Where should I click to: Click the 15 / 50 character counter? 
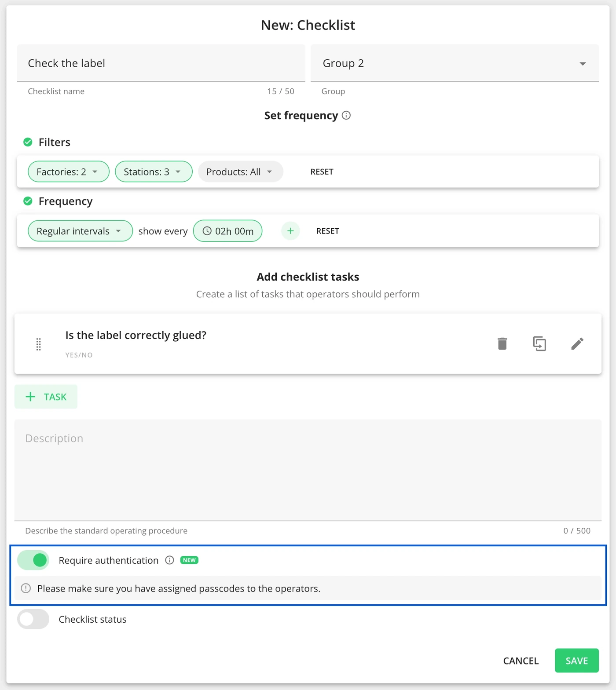click(x=281, y=91)
